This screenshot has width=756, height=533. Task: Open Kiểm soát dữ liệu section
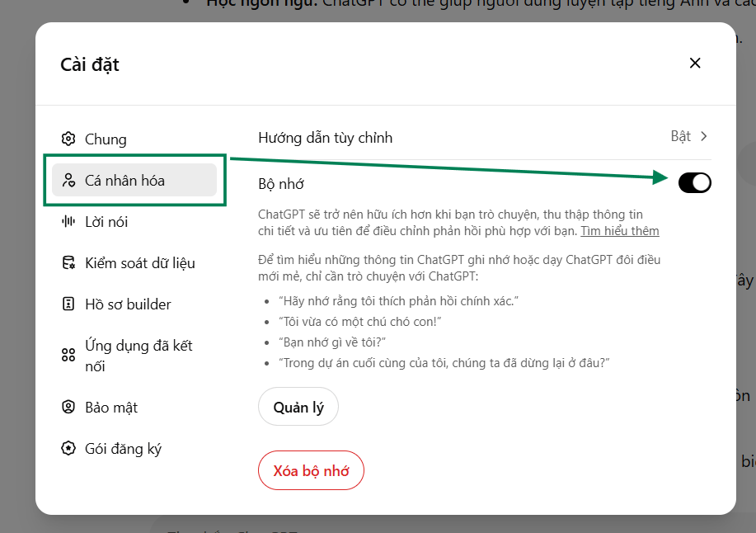click(134, 263)
